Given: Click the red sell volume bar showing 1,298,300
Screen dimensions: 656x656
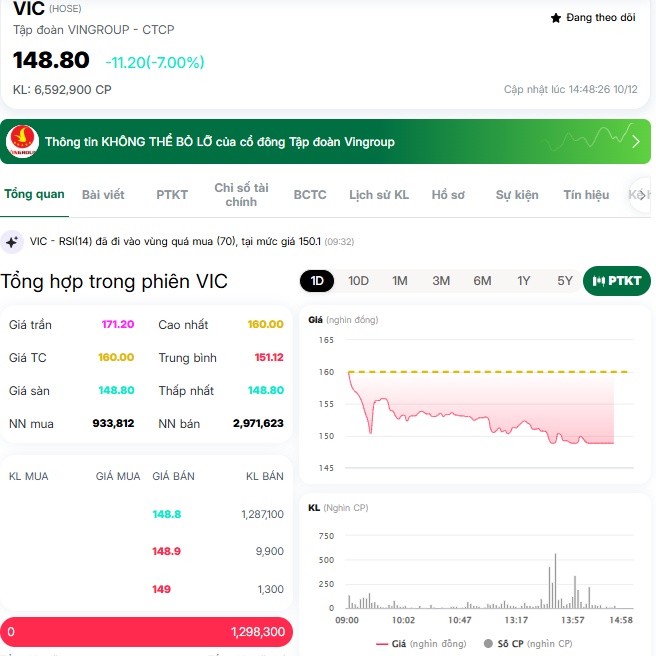Looking at the screenshot, I should [x=147, y=632].
